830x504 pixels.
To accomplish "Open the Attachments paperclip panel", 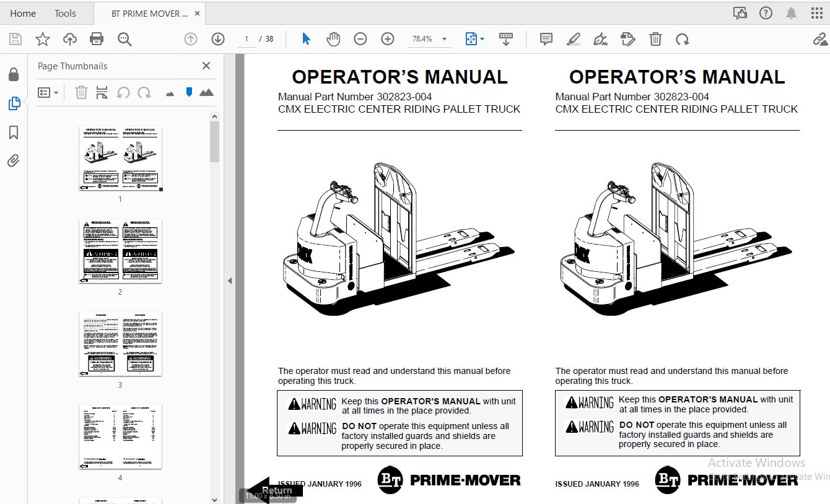I will [14, 161].
